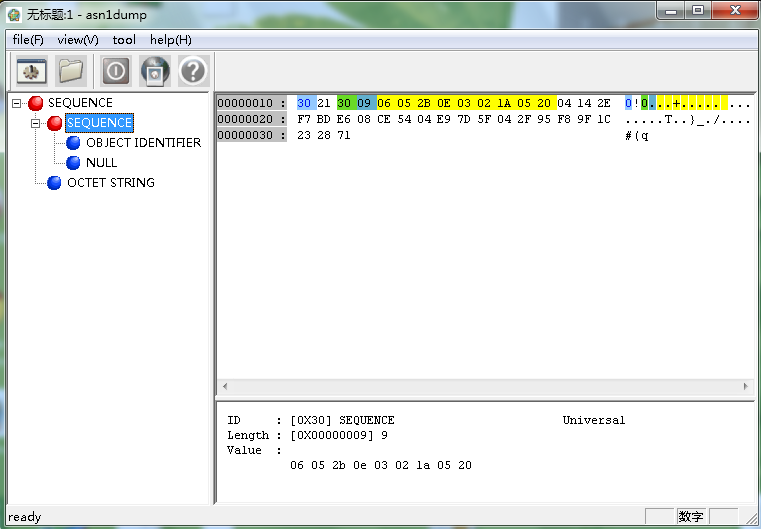Click the hex scrollbar left arrow
Image resolution: width=761 pixels, height=529 pixels.
click(x=224, y=386)
